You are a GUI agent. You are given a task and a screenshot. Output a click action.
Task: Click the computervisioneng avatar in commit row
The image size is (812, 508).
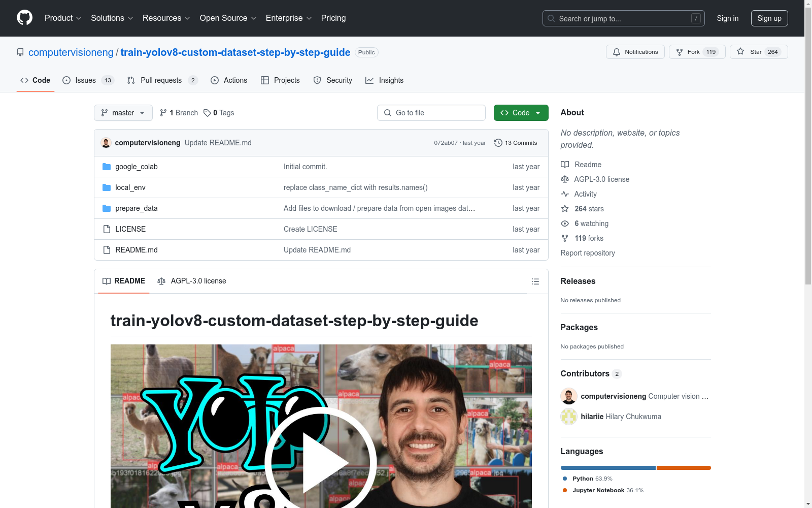point(106,143)
